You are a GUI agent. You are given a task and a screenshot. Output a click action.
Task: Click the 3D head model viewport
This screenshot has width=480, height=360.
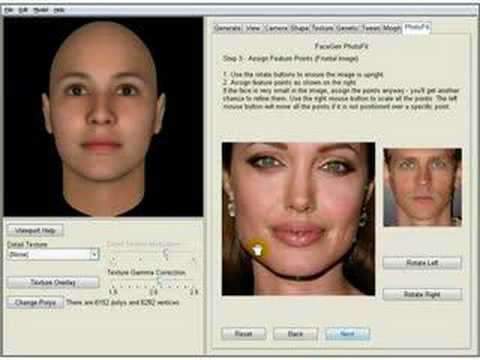(x=103, y=117)
